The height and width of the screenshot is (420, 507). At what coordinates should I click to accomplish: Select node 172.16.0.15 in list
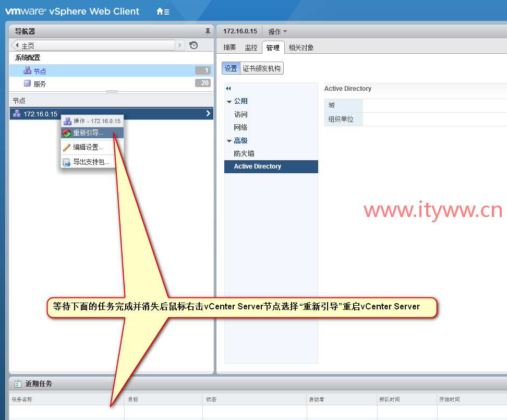pyautogui.click(x=111, y=114)
